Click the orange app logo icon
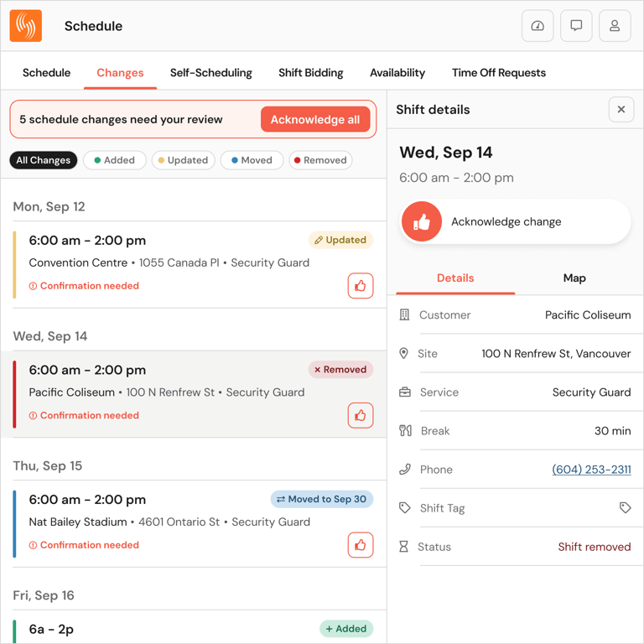This screenshot has height=644, width=644. pos(25,26)
